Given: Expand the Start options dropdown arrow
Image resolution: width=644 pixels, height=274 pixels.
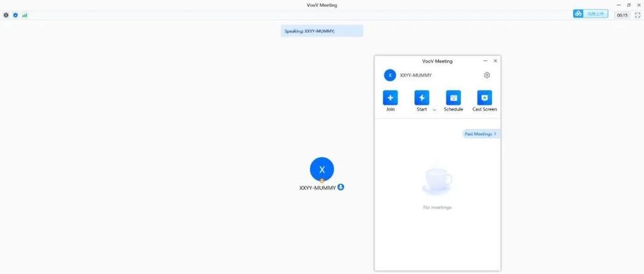Looking at the screenshot, I should [434, 110].
